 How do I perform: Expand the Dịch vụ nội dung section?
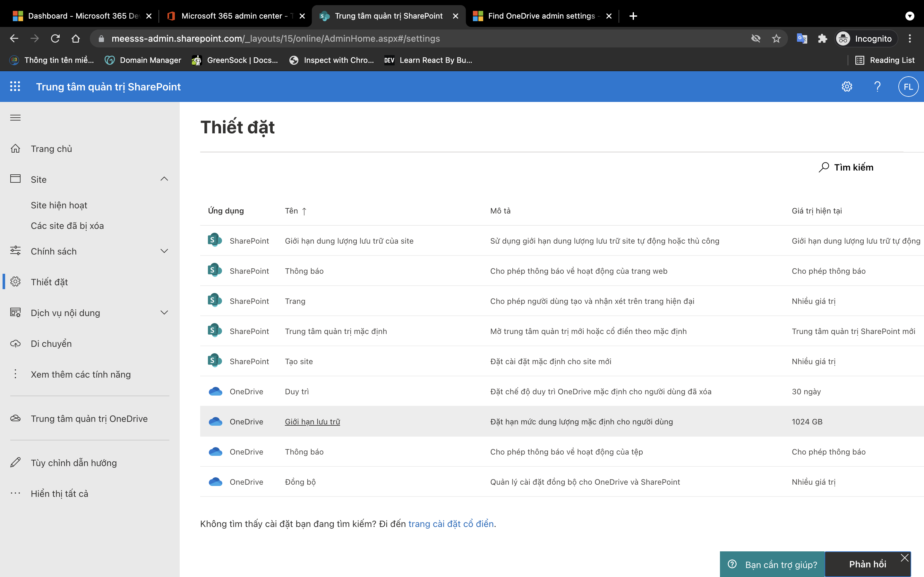coord(164,312)
